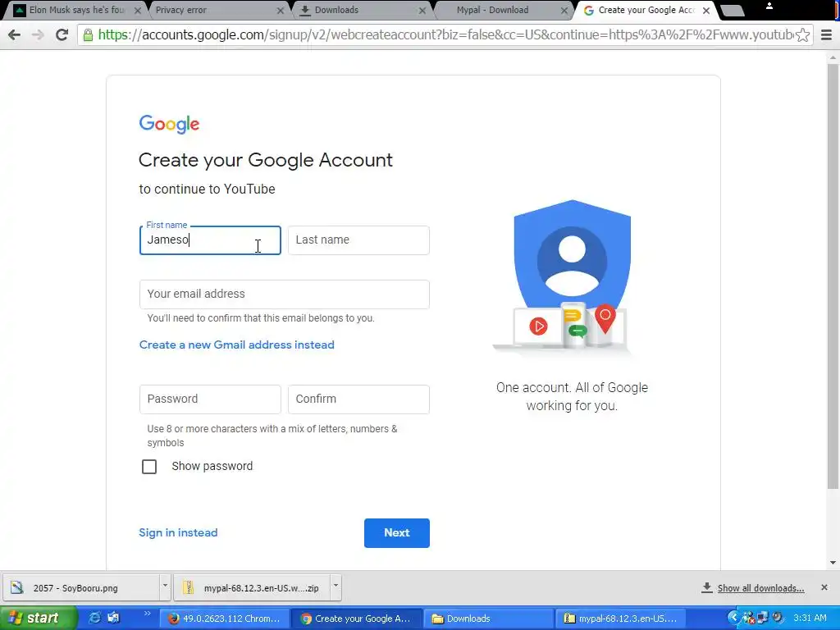Reload the page with the refresh icon
The height and width of the screenshot is (630, 840).
pos(62,34)
